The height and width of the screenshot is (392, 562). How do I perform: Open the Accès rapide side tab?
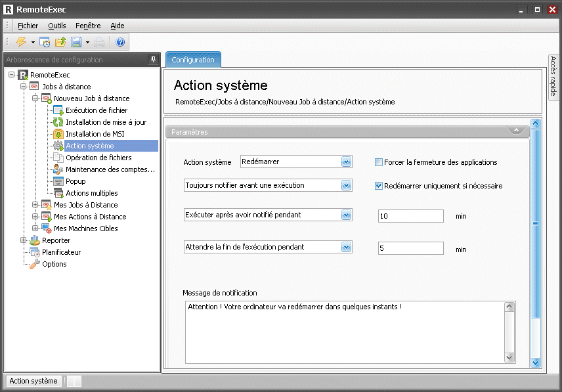[x=553, y=76]
